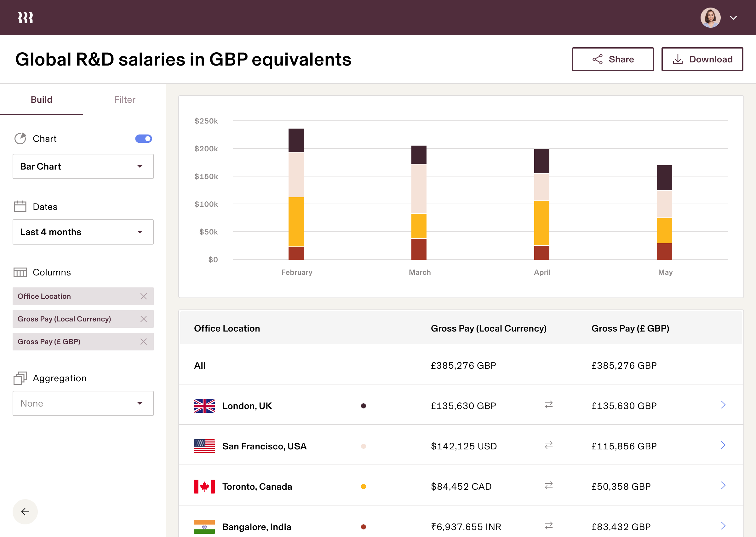Click the Aggregation layers icon
This screenshot has height=537, width=756.
point(20,378)
